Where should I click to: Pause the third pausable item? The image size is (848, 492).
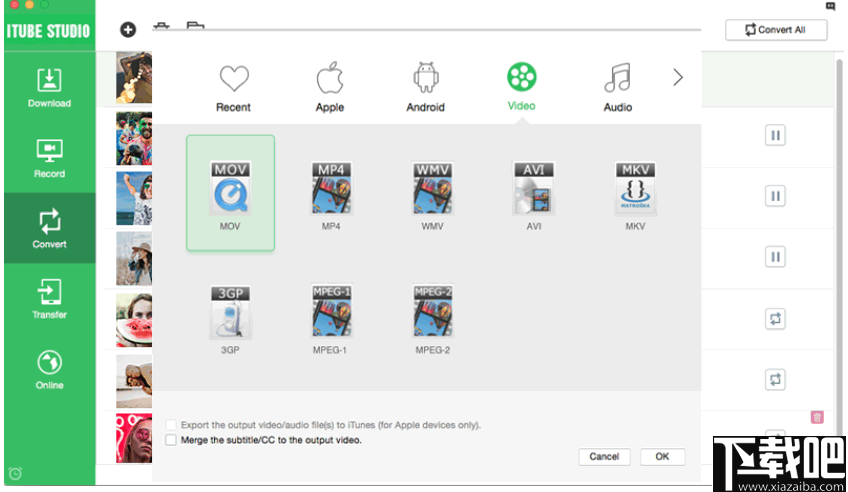[x=775, y=256]
